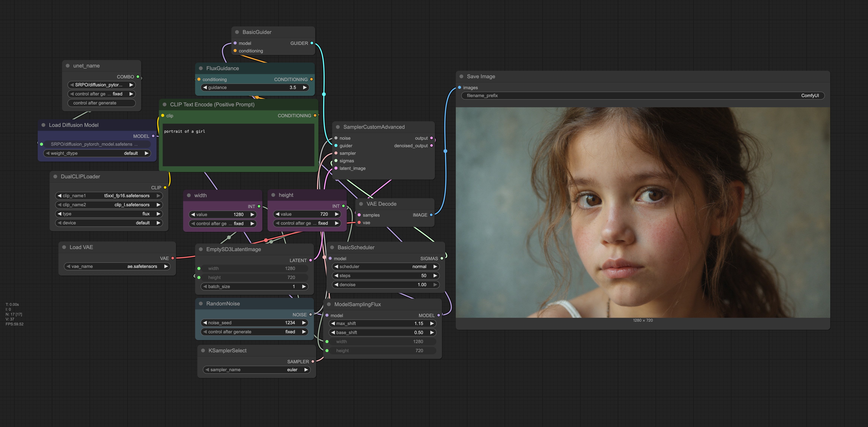Screen dimensions: 868x427
Task: Click the SIGMAS output socket on BasicScheduler
Action: point(442,258)
